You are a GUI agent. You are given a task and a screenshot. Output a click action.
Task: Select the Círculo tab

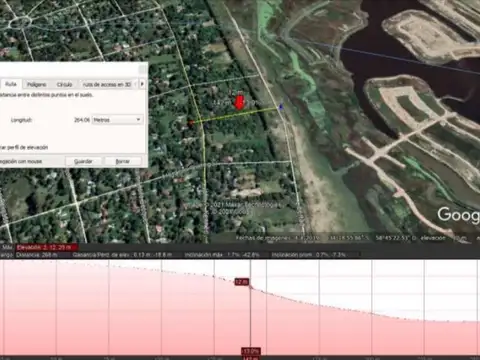(64, 85)
